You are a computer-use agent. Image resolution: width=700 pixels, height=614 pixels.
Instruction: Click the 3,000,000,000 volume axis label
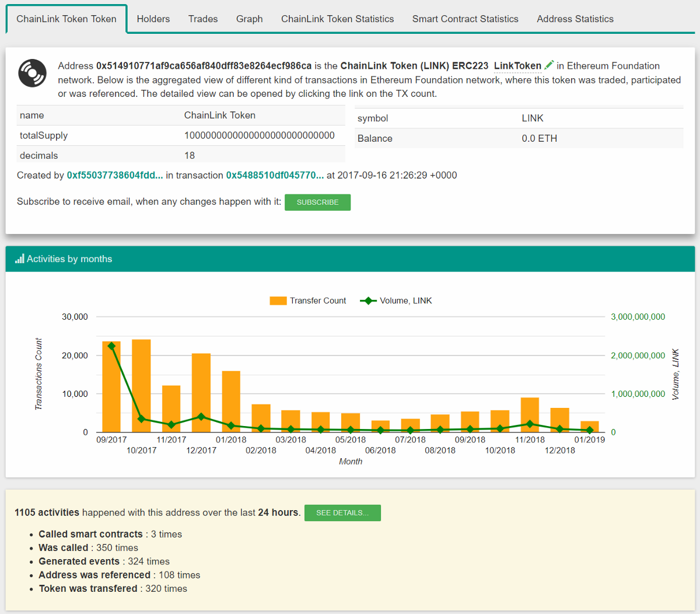[638, 317]
